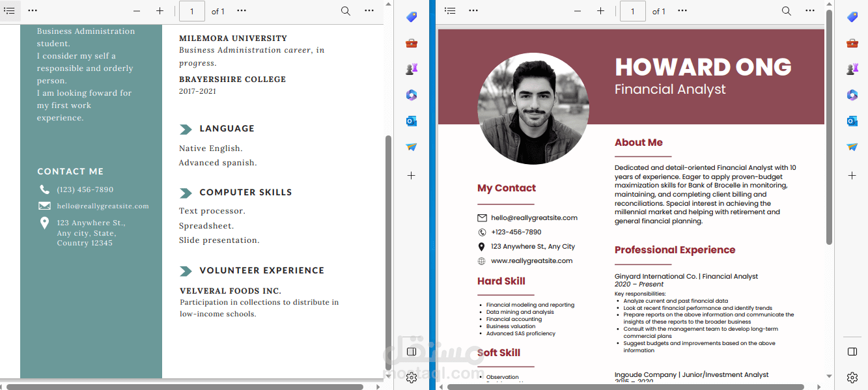Focus the page number box in left PDF
The image size is (868, 390).
[x=192, y=11]
